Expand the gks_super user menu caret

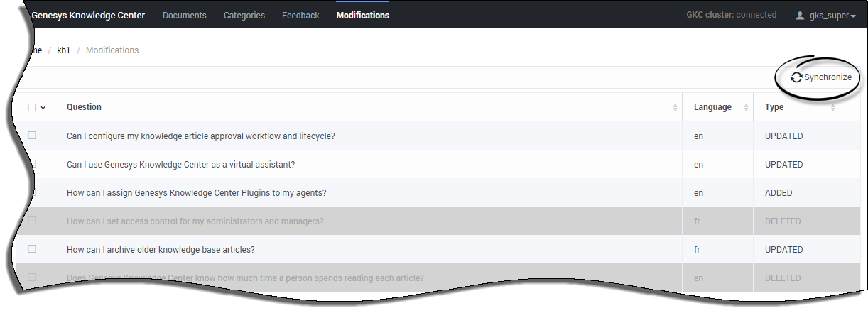point(853,16)
